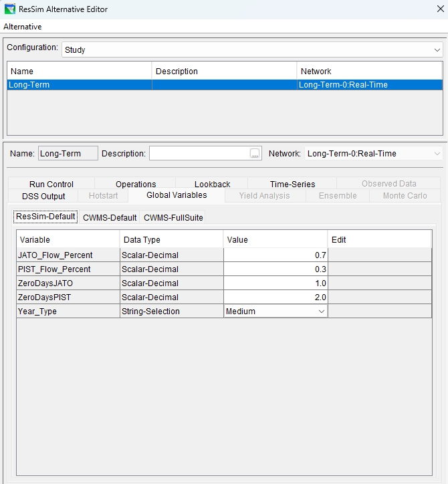Viewport: 448px width, 484px height.
Task: Click the ZeroDaysJATO value field
Action: pos(275,283)
